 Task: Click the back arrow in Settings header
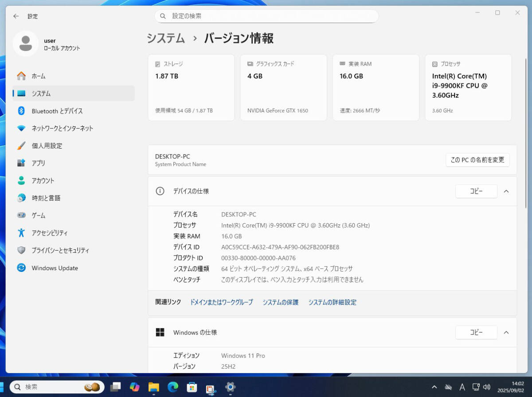point(16,16)
